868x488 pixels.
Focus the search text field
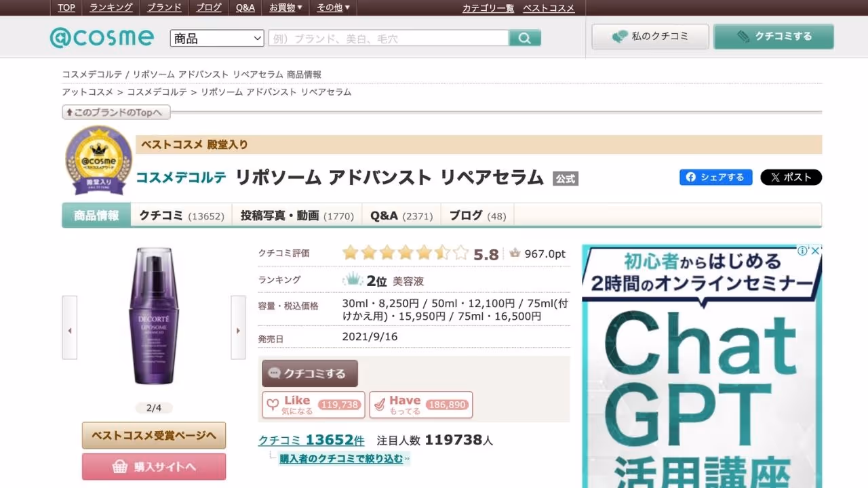[x=389, y=39]
